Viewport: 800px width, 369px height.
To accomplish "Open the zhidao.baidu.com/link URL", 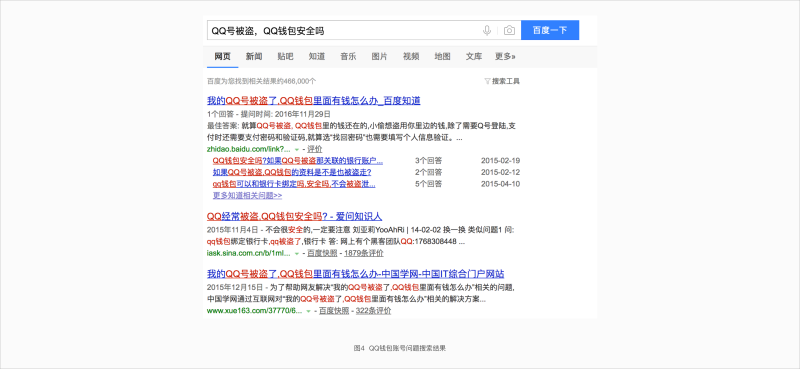I will [248, 149].
